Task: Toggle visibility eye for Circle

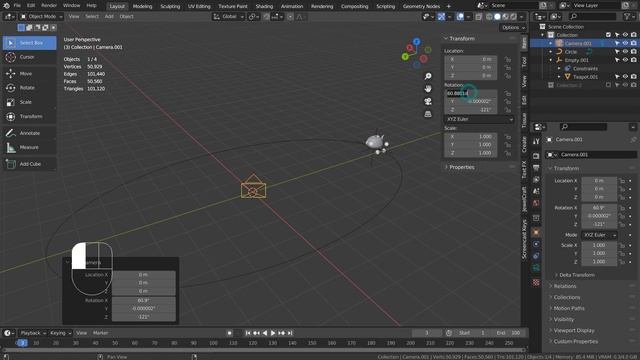Action: [x=625, y=52]
